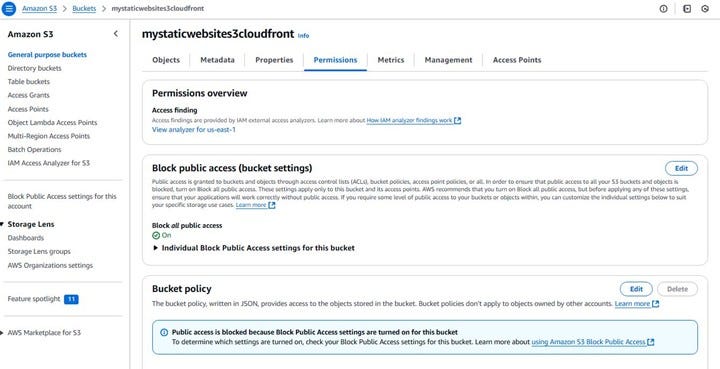This screenshot has height=369, width=720.
Task: Open the Access Points tab
Action: tap(517, 60)
